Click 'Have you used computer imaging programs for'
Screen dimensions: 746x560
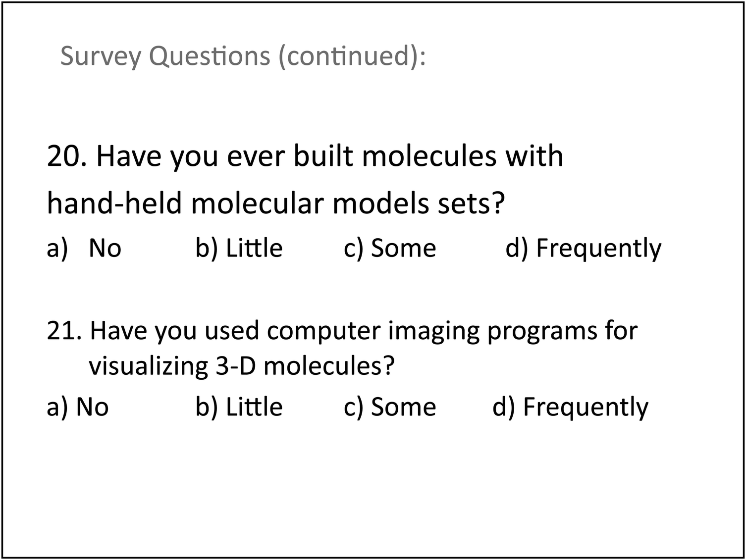click(364, 332)
